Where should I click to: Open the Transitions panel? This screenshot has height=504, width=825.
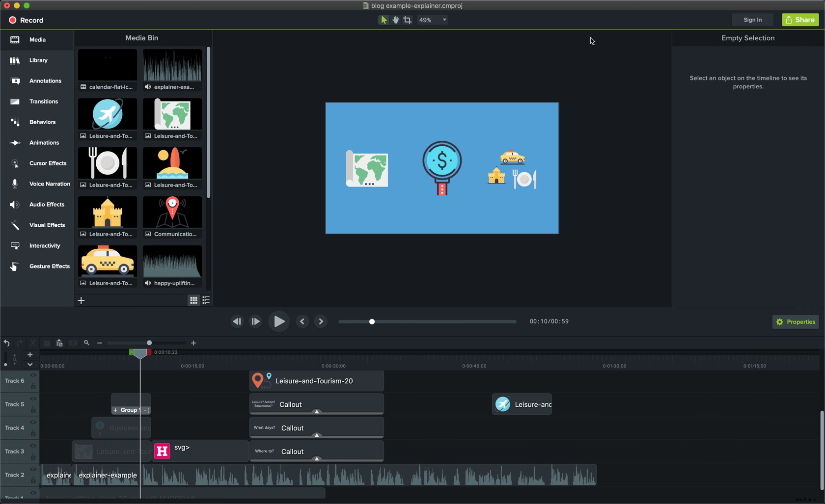37,102
